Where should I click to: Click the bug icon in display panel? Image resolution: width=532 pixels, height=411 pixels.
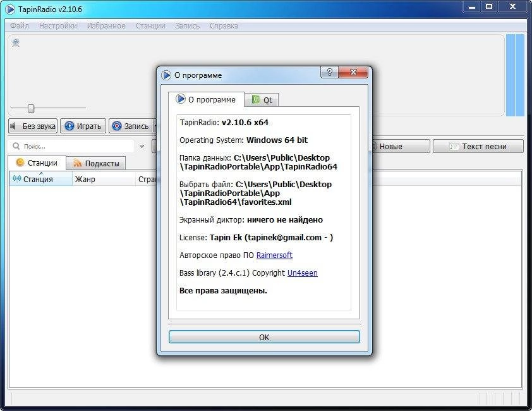tap(16, 43)
